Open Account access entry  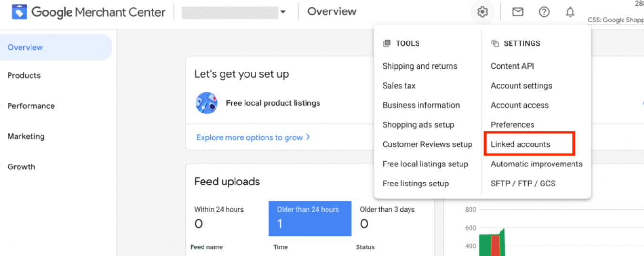tap(520, 105)
